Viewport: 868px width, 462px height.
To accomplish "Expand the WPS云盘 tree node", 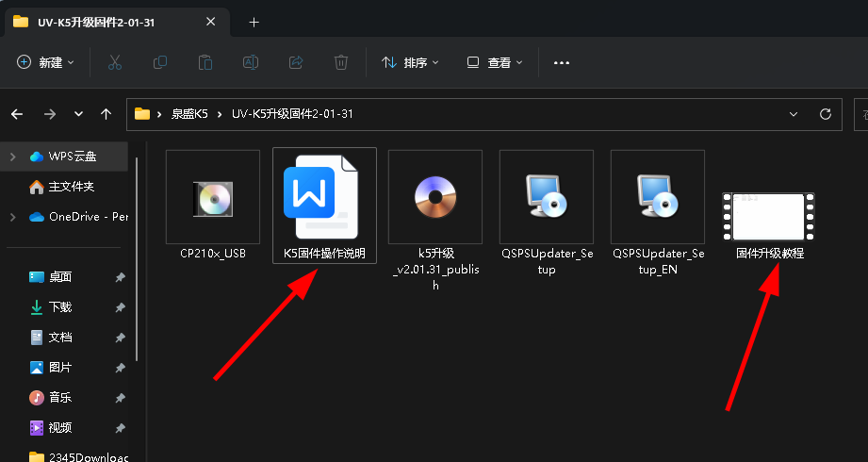I will tap(13, 157).
